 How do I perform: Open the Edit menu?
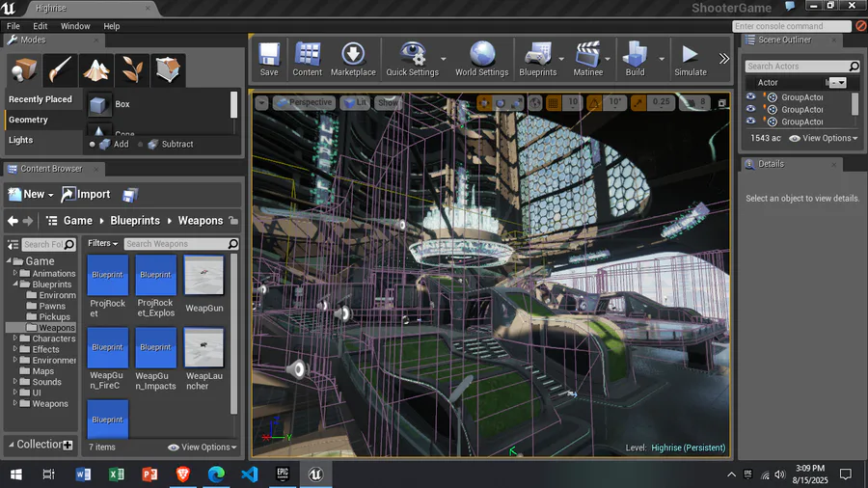[x=40, y=26]
